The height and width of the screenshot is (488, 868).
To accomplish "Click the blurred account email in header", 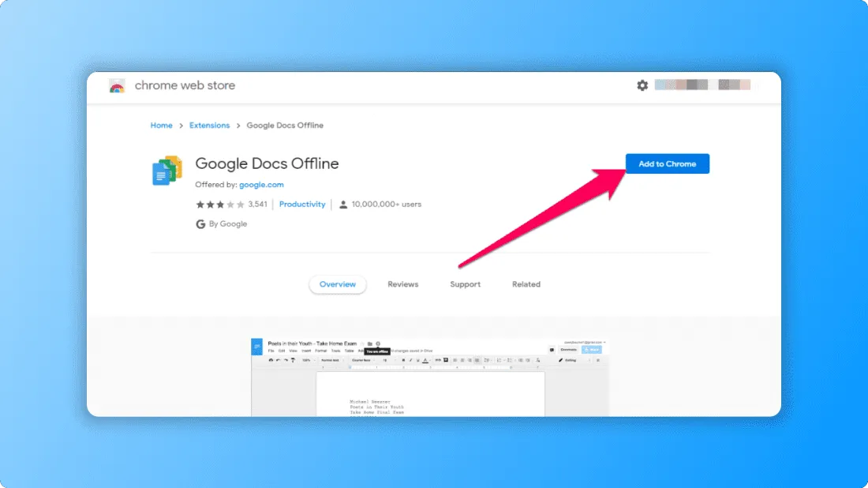I will pos(702,84).
